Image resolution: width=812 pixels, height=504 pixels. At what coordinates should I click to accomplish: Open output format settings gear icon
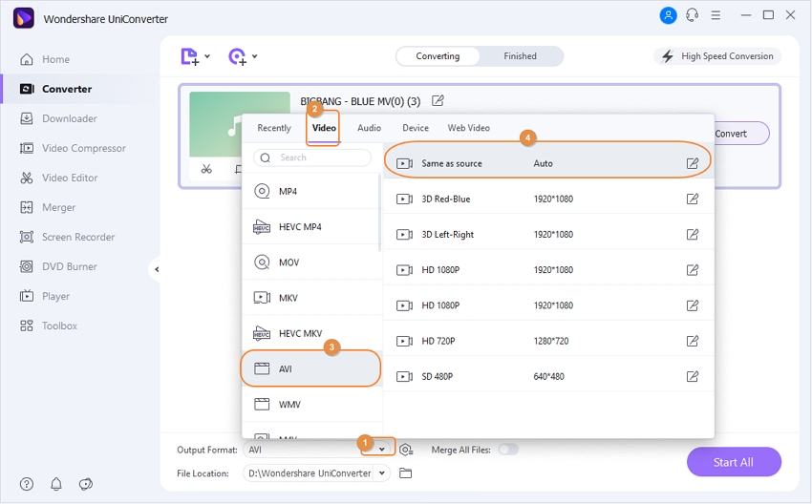coord(406,450)
